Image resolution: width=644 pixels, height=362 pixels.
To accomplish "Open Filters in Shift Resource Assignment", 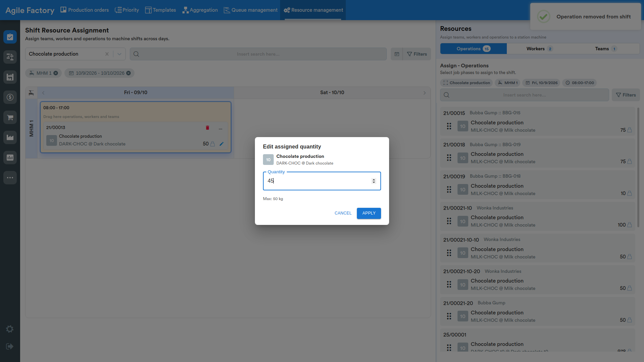I will tap(417, 54).
